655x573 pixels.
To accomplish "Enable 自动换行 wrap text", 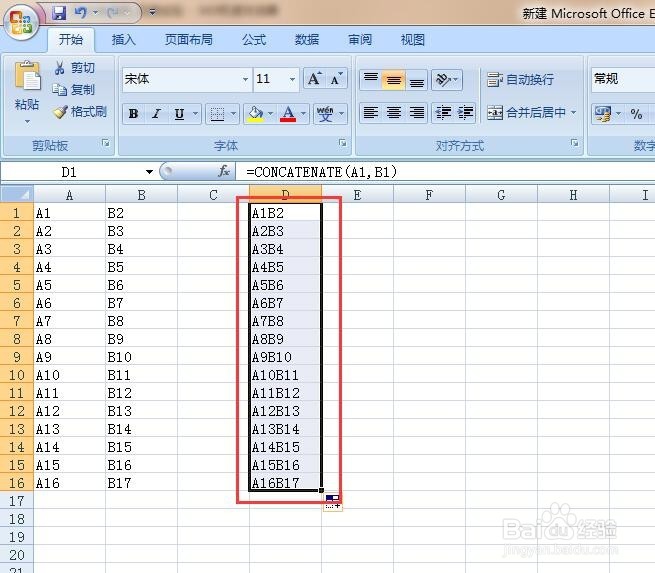I will pyautogui.click(x=520, y=79).
